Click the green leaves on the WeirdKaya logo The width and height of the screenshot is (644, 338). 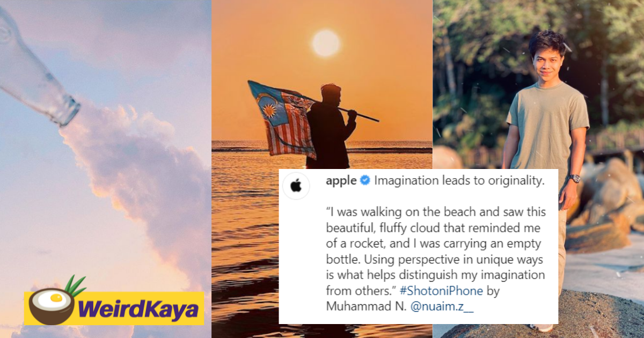point(75,286)
